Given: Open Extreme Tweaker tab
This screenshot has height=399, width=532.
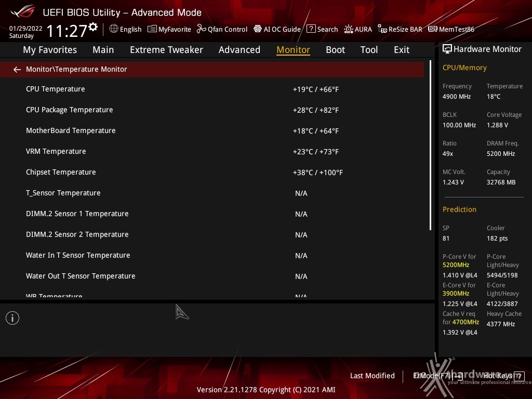Looking at the screenshot, I should 167,50.
